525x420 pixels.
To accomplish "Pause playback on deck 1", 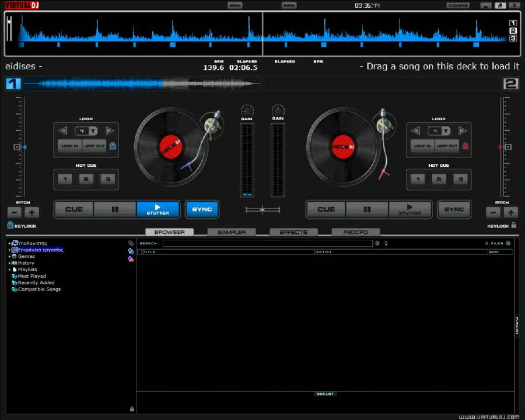I will coord(115,209).
